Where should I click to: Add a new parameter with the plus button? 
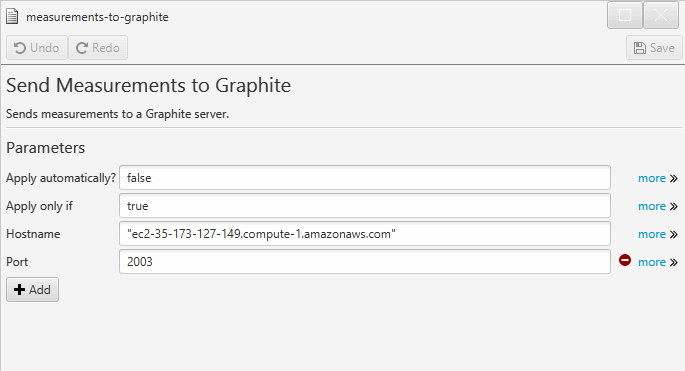tap(32, 290)
